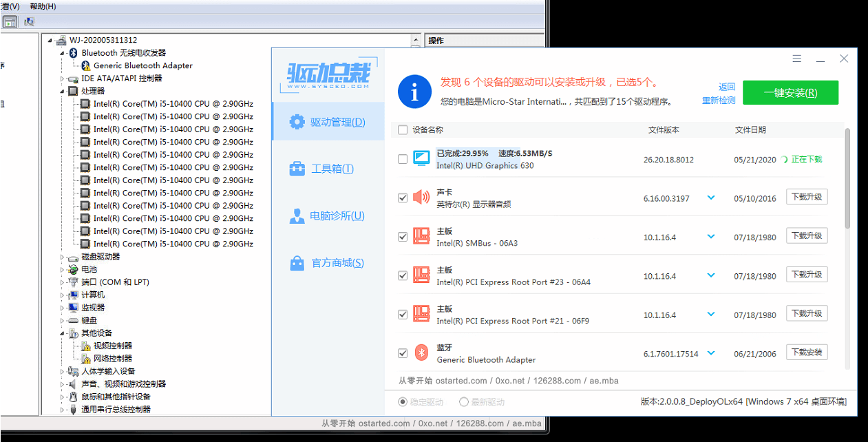The height and width of the screenshot is (442, 868).
Task: Click 下载升级 for Intel SMBus - 06A3
Action: coord(807,235)
